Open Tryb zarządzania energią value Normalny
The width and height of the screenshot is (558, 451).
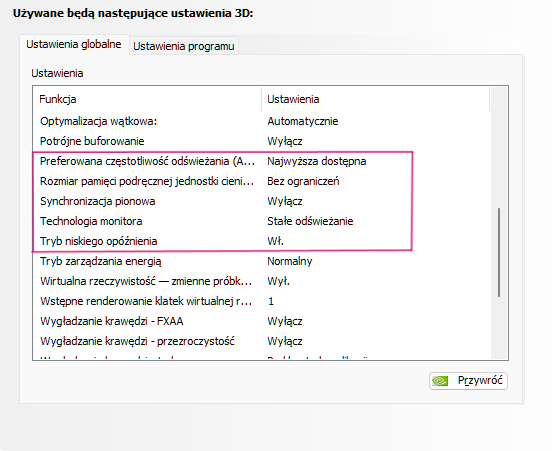290,261
